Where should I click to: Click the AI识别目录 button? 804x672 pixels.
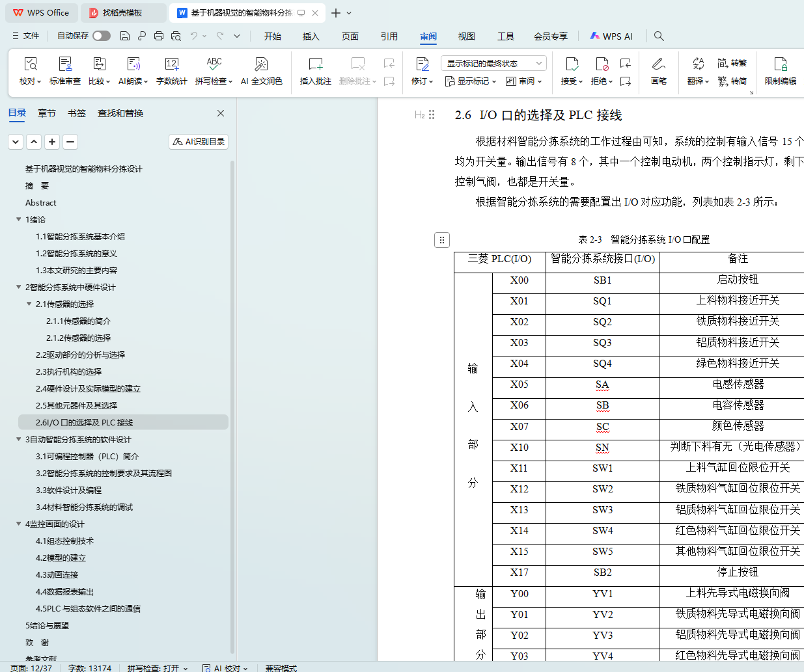(199, 142)
